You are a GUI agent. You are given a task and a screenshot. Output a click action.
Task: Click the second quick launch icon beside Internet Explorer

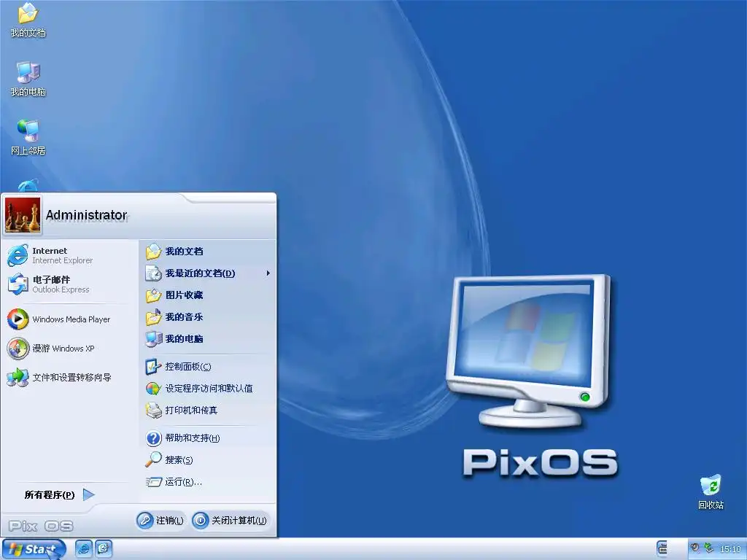tap(104, 549)
